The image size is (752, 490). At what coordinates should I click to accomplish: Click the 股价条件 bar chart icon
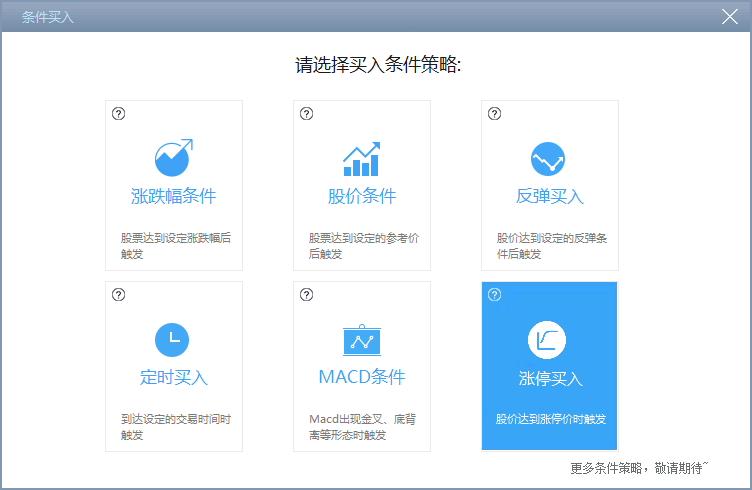(x=361, y=158)
